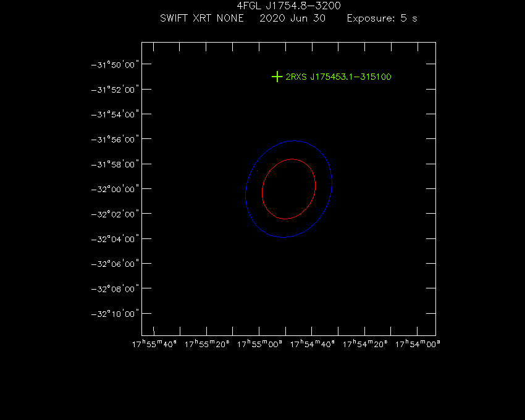Click the -31°54'00" declination label

[115, 114]
